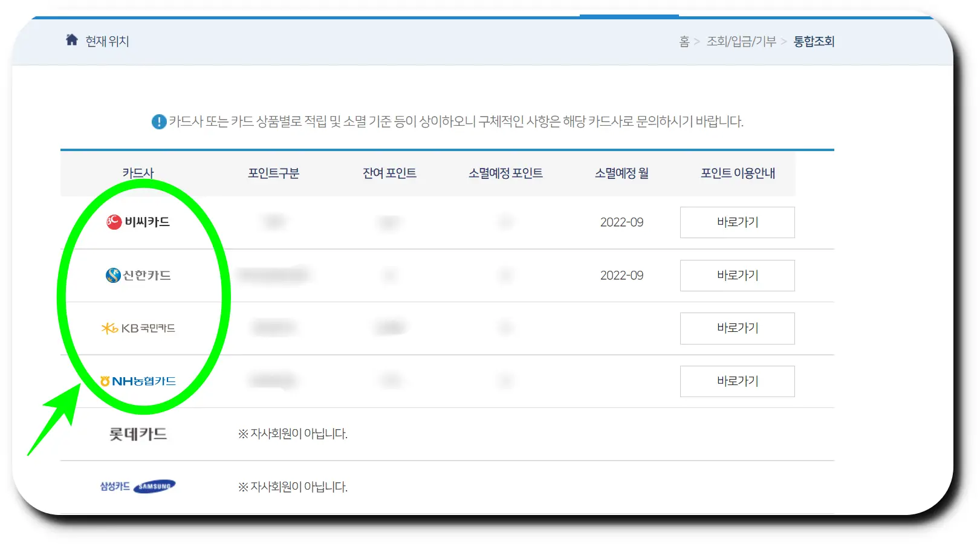Click the 현재 위치 label
Viewport: 980px width, 544px height.
(107, 41)
